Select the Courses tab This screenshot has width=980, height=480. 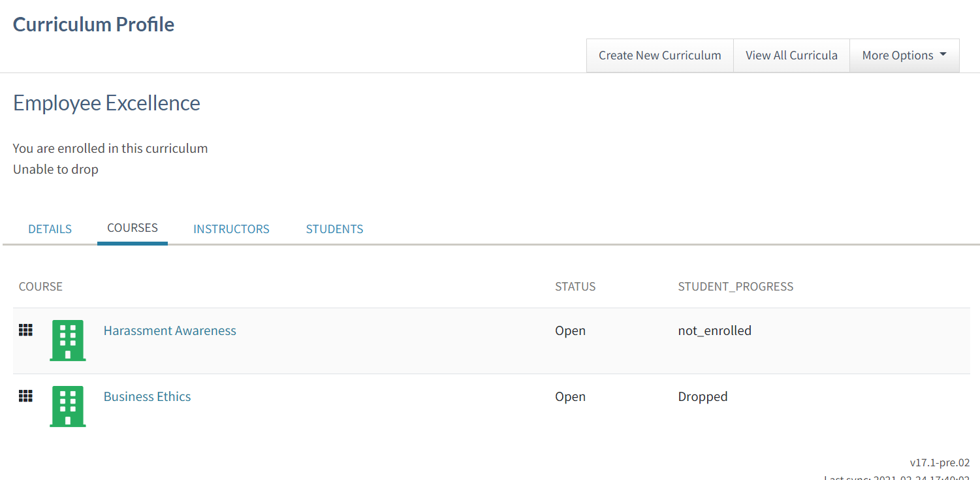pos(133,228)
